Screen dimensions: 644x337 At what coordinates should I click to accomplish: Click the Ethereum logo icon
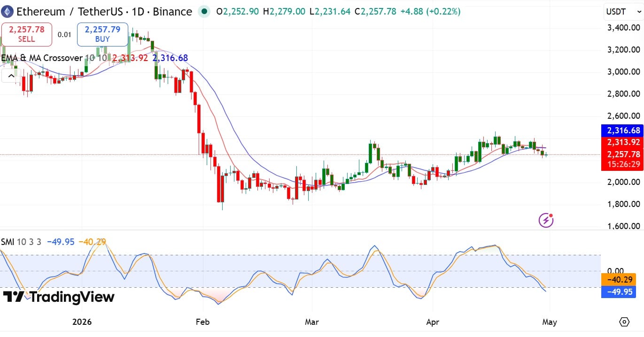[7, 11]
